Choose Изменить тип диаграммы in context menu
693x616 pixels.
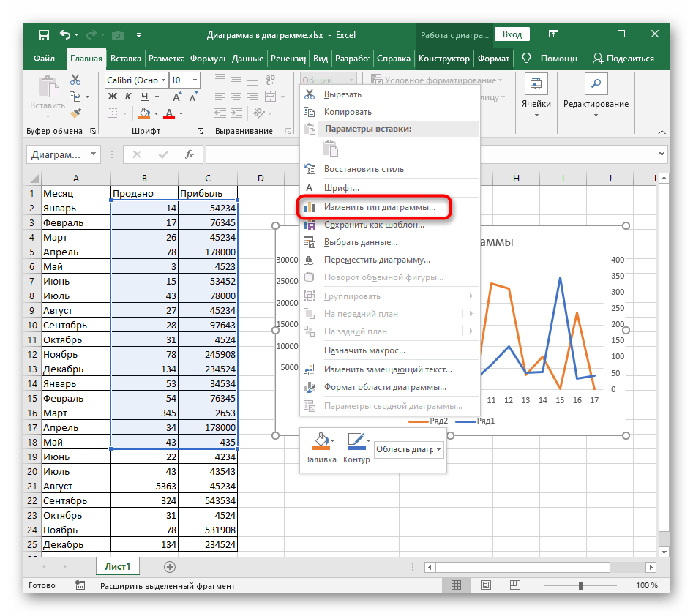point(379,207)
